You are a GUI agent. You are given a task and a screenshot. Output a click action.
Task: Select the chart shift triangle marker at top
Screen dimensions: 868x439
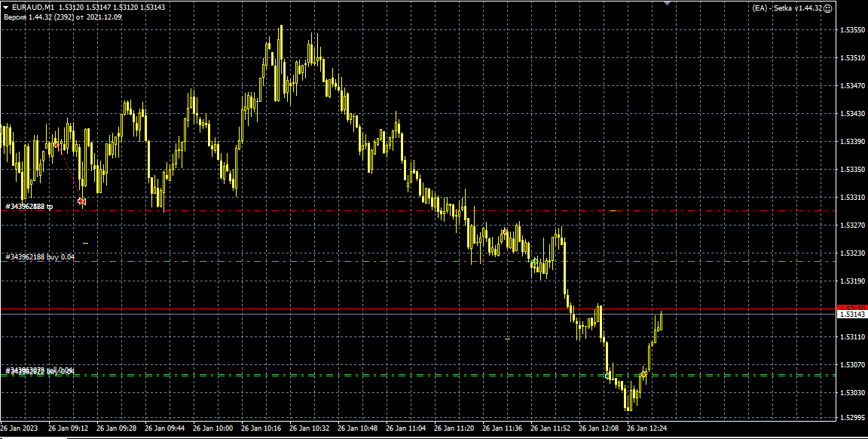pos(667,3)
